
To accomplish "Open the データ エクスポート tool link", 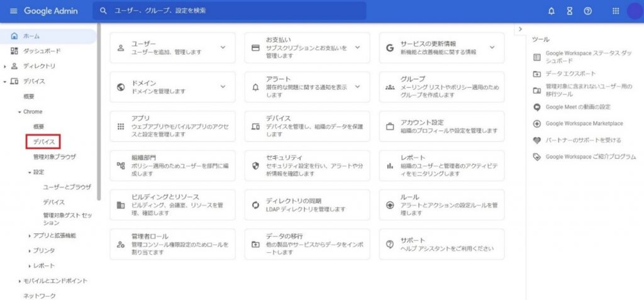I will pos(570,74).
